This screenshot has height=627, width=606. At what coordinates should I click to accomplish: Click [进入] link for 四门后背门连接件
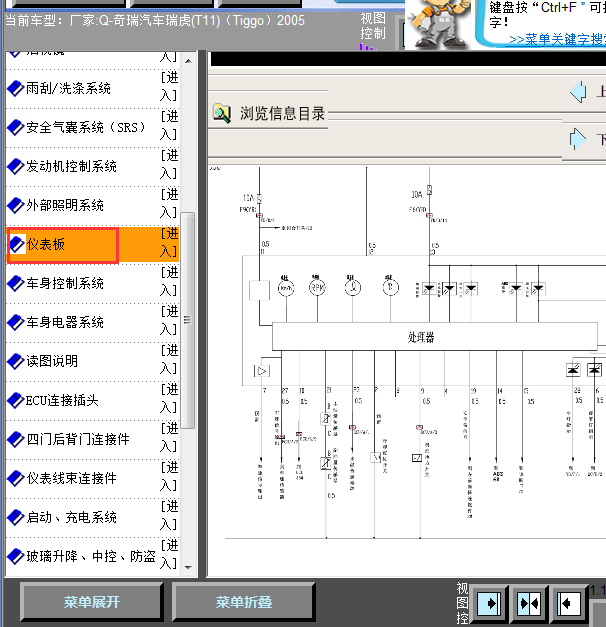(x=169, y=437)
